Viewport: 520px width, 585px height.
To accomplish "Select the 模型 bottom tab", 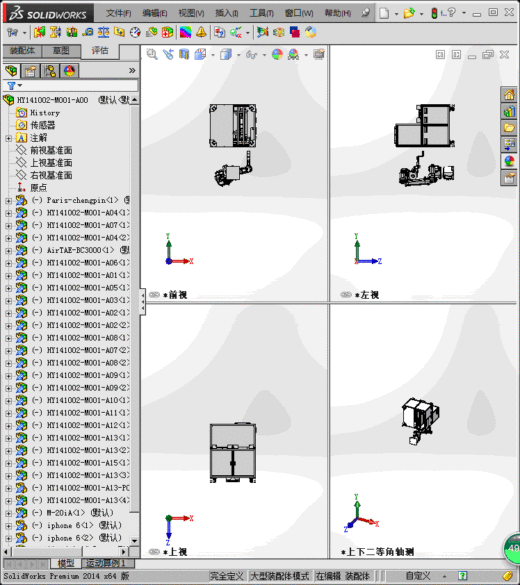I will click(66, 563).
